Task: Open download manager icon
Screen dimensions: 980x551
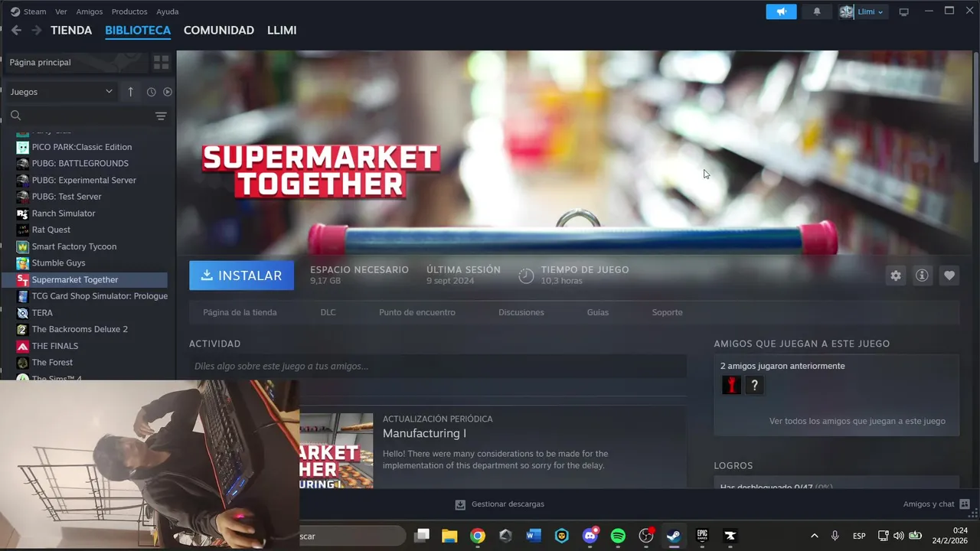Action: 460,504
